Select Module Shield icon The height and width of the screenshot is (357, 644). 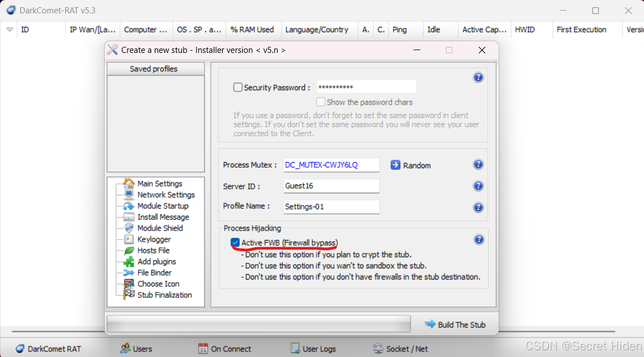tap(129, 228)
